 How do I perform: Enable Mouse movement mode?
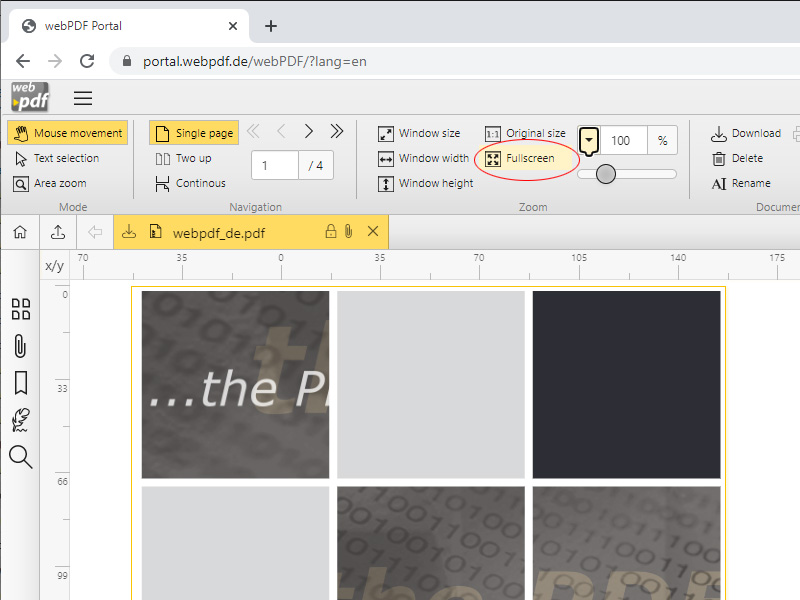[68, 133]
